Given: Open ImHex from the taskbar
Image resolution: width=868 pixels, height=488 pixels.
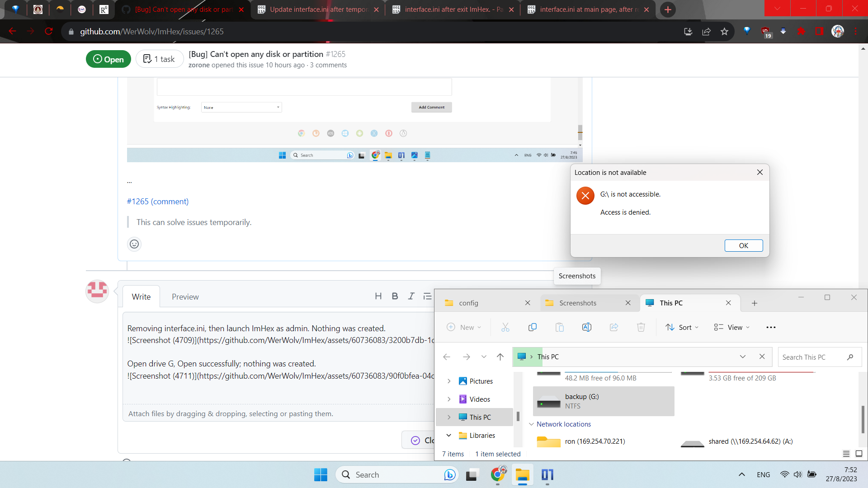Looking at the screenshot, I should pyautogui.click(x=547, y=475).
